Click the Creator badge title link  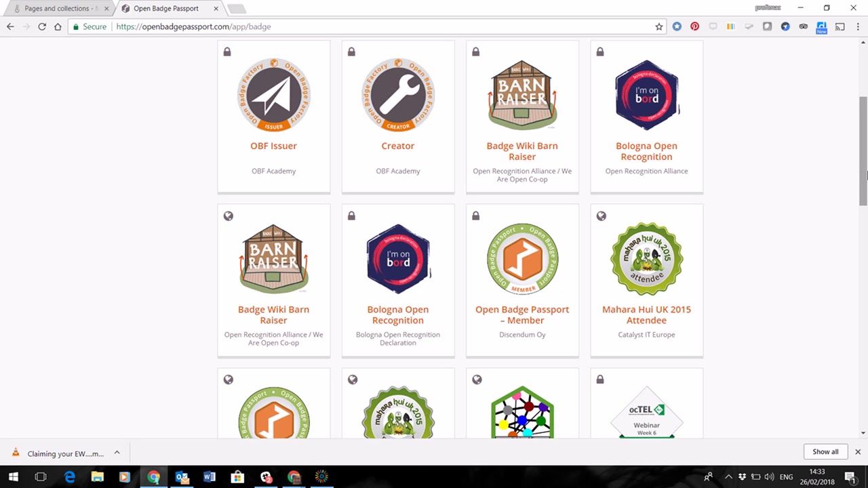point(398,146)
